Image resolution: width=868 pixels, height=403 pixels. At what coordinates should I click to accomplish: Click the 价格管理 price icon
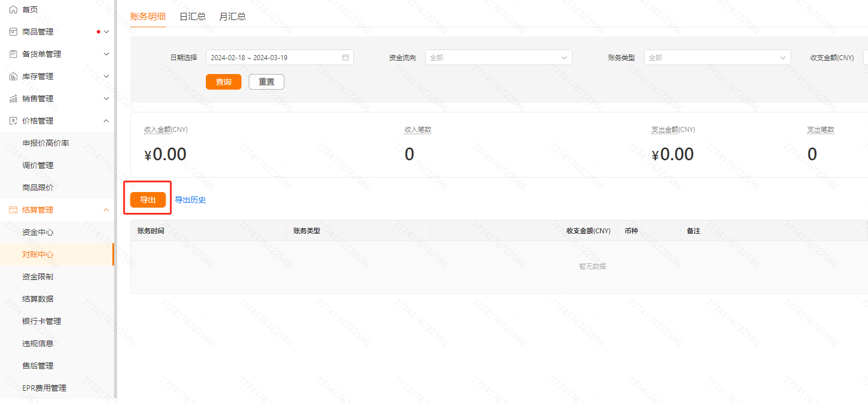[13, 121]
